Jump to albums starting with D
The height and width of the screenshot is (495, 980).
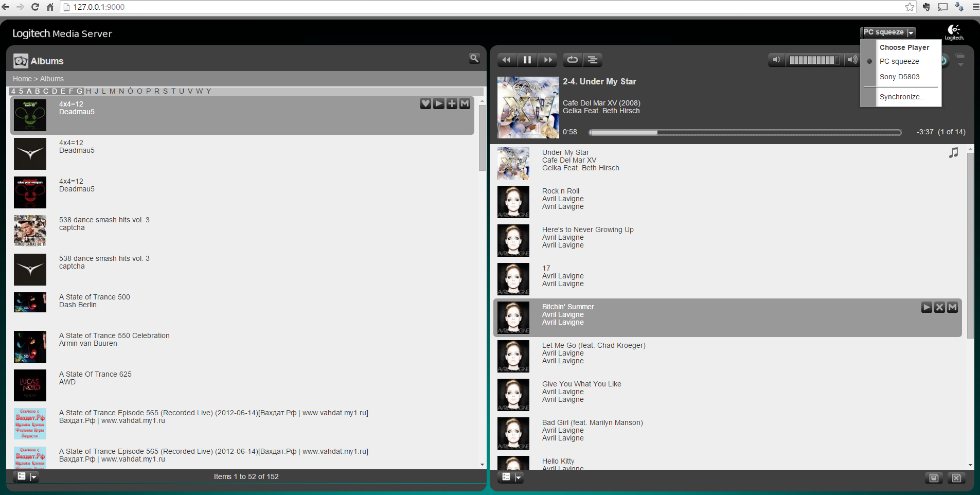coord(55,91)
